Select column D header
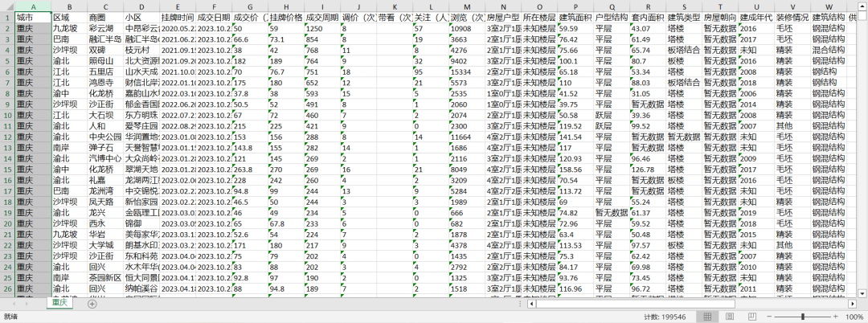The width and height of the screenshot is (868, 323). pyautogui.click(x=141, y=6)
